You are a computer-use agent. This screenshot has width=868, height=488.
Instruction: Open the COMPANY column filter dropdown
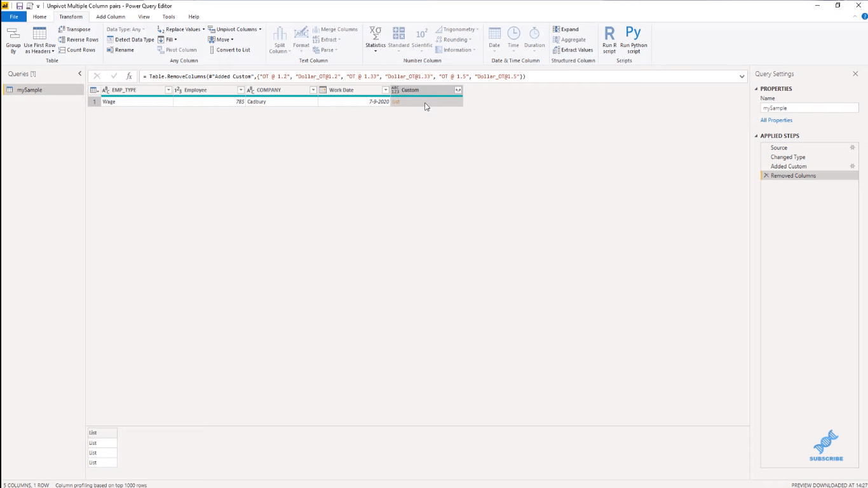(x=313, y=90)
